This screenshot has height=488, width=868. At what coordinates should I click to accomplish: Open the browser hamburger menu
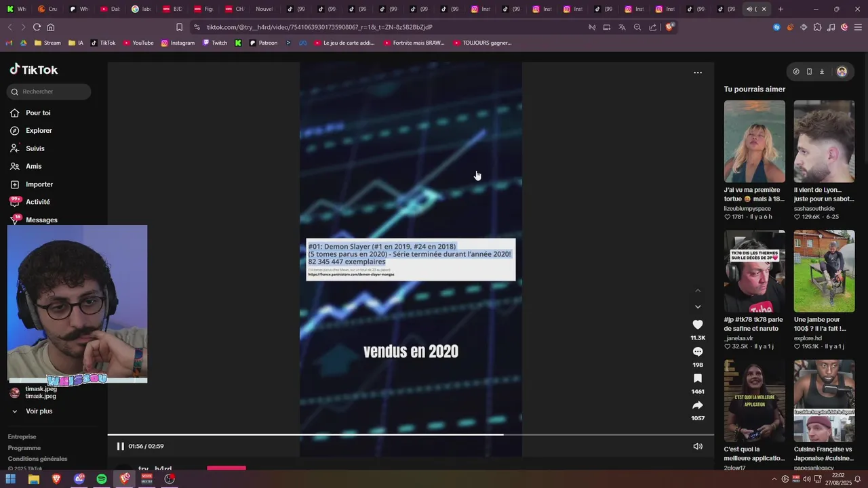click(x=858, y=27)
